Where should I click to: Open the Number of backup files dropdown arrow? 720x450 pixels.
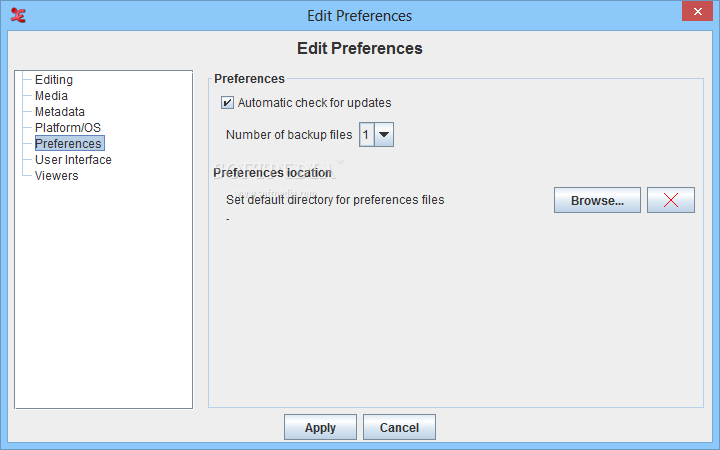point(384,135)
